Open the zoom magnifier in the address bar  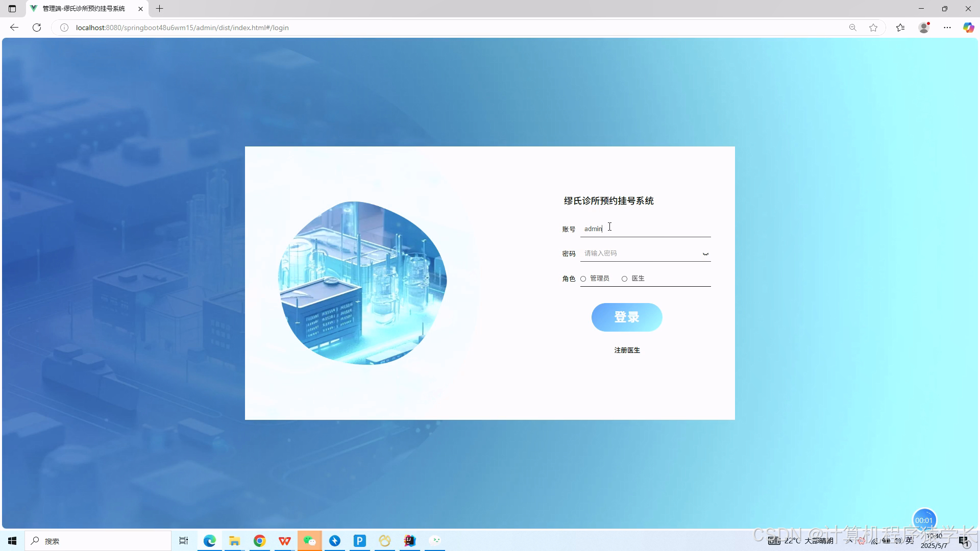(x=853, y=28)
